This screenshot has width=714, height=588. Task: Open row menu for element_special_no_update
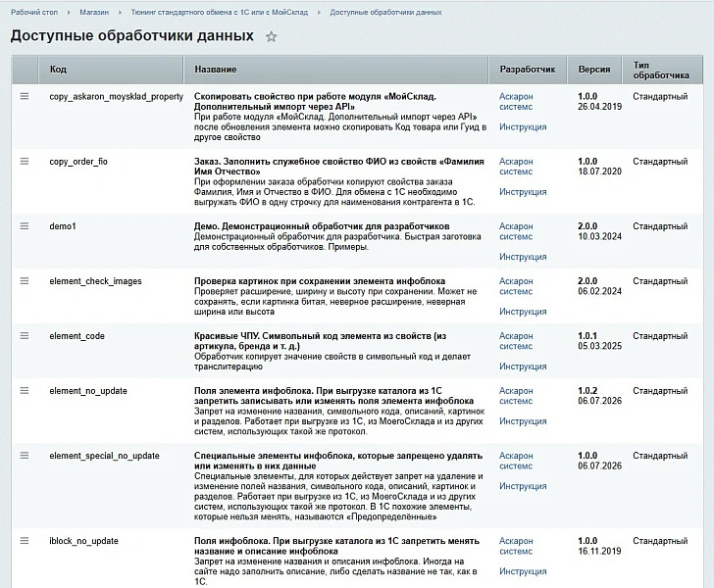pos(25,455)
